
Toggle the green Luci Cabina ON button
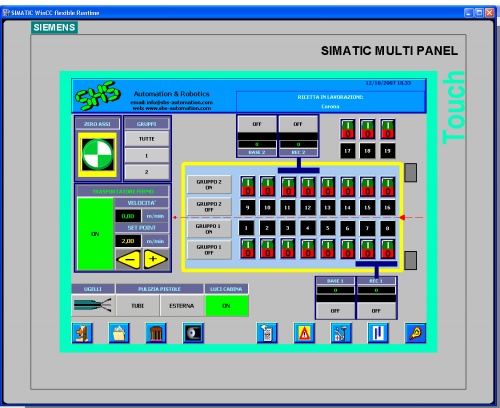point(227,306)
